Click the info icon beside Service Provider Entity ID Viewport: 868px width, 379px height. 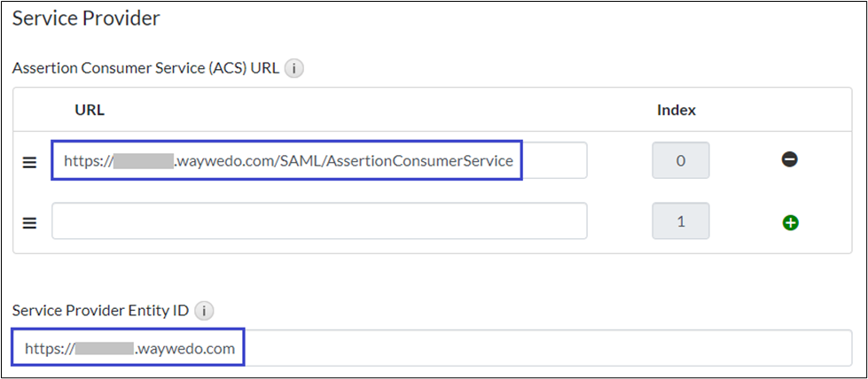(x=204, y=311)
